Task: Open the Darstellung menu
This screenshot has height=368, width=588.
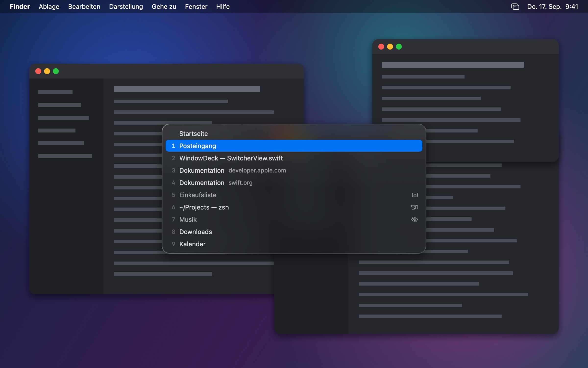Action: (126, 7)
